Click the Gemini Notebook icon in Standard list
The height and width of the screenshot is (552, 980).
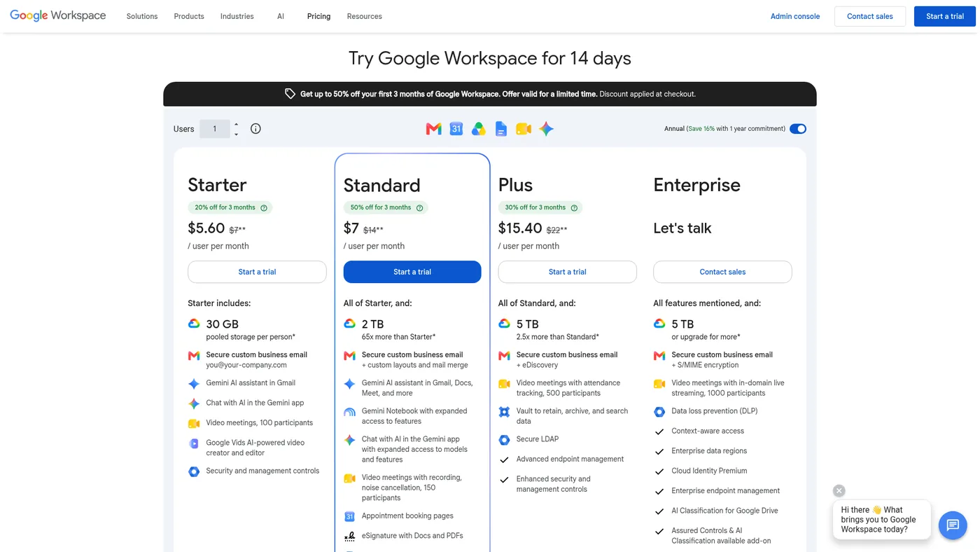(x=349, y=412)
